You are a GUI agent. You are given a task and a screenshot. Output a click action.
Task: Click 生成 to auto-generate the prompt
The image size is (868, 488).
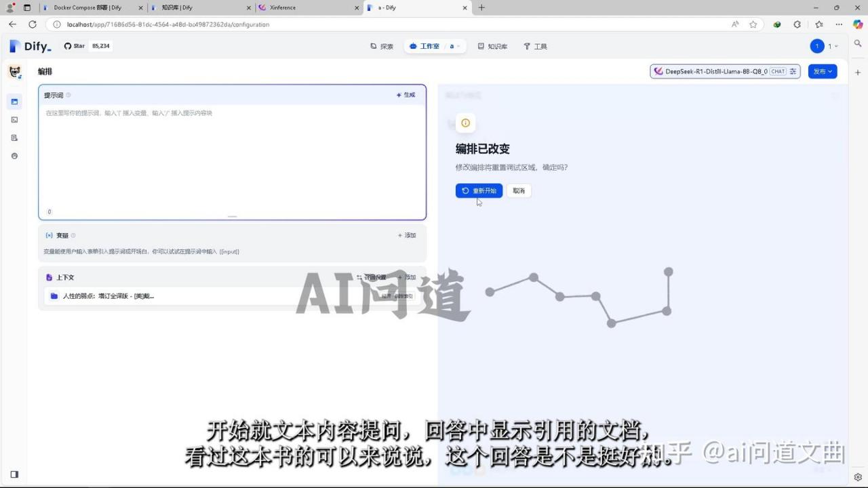coord(406,95)
